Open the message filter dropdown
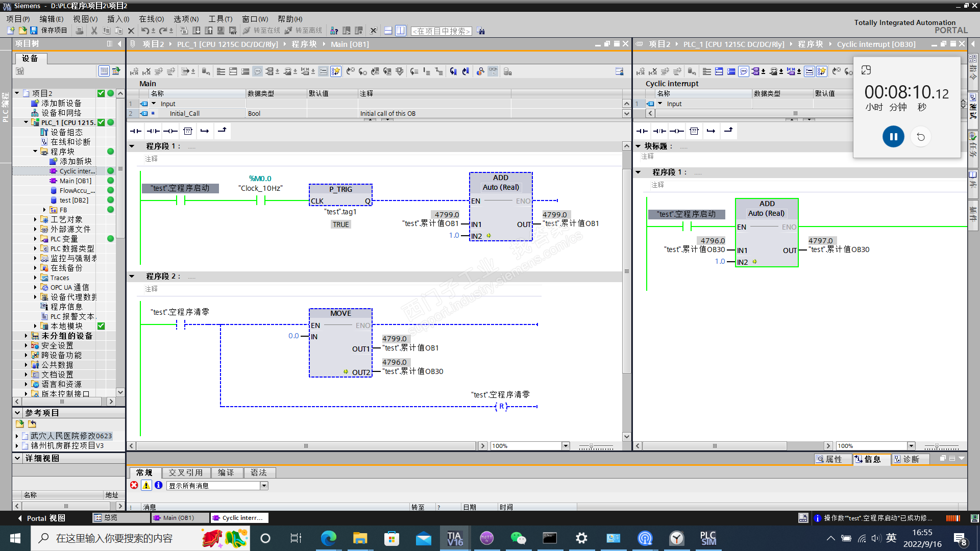This screenshot has width=980, height=551. (264, 486)
